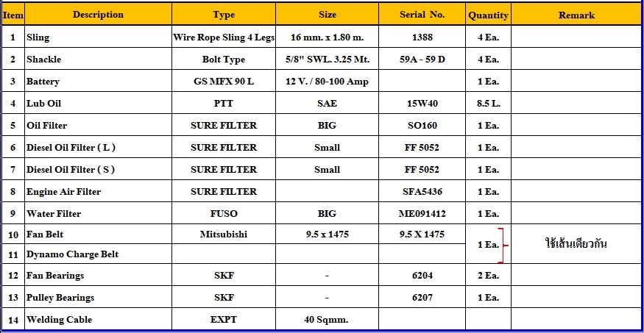Screen dimensions: 644x333
Task: Select the Dynamo Charge Belt cell
Action: tap(98, 254)
